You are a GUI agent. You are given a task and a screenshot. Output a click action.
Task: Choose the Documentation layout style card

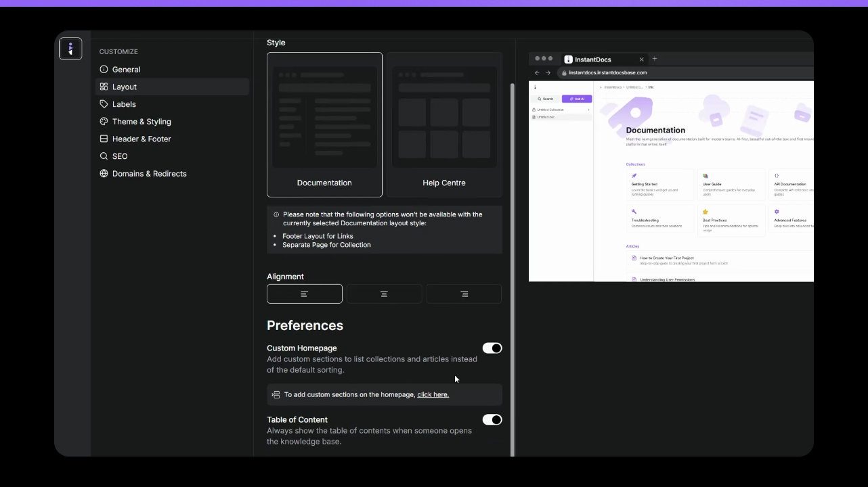[324, 124]
